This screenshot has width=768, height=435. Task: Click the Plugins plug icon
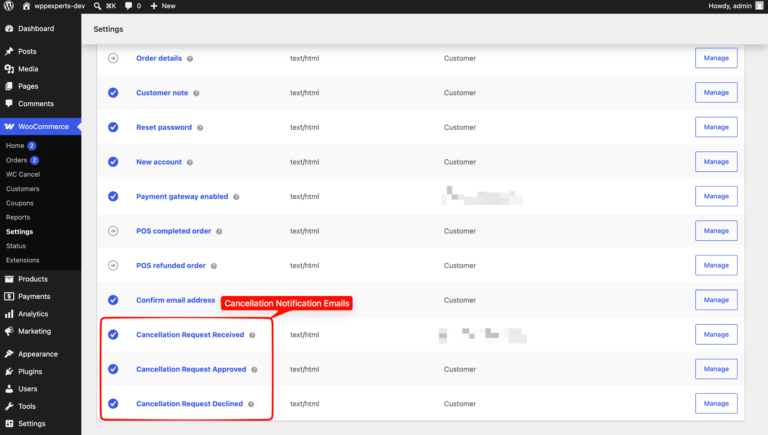point(9,371)
